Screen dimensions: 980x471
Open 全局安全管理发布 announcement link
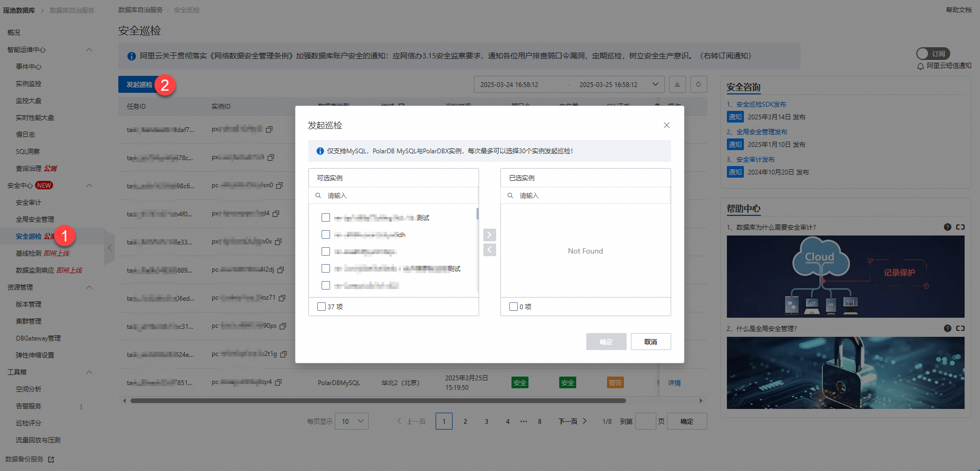(762, 132)
